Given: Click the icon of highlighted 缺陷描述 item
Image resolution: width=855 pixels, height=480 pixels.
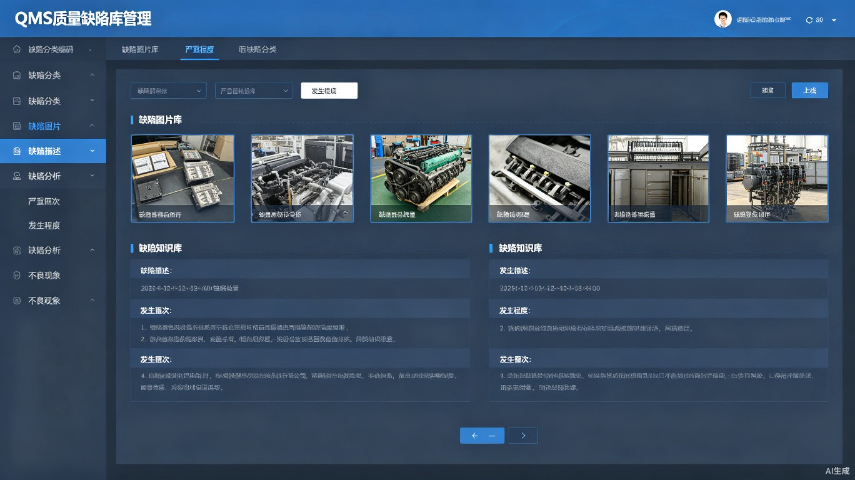Looking at the screenshot, I should tap(17, 151).
